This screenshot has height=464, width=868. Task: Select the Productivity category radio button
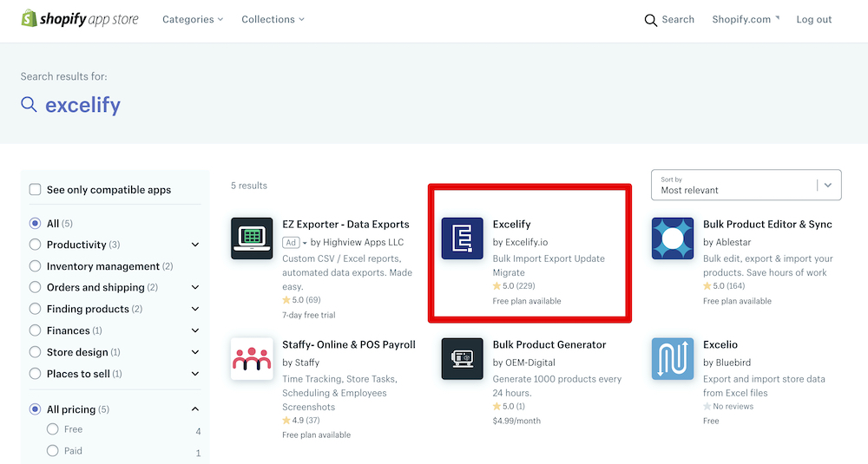point(35,245)
